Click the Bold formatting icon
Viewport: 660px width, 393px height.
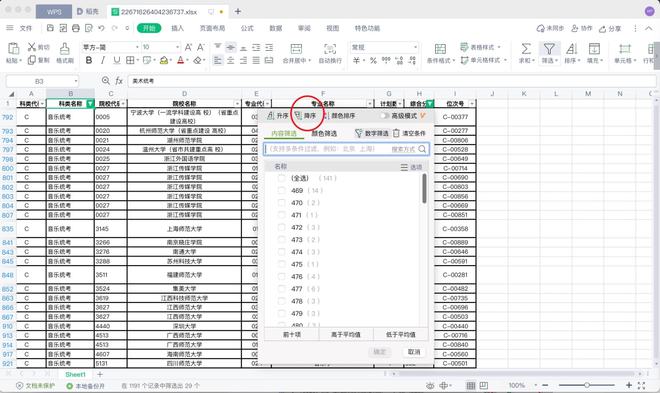(89, 61)
